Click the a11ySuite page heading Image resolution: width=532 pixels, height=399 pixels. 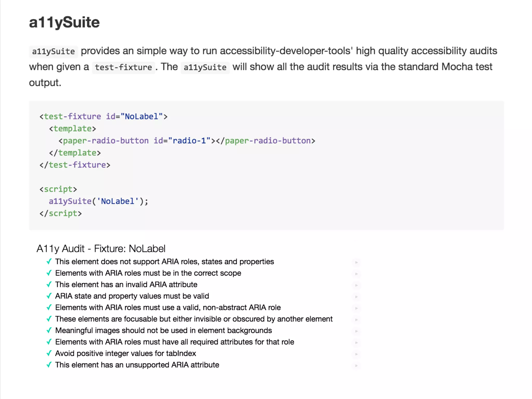[64, 22]
